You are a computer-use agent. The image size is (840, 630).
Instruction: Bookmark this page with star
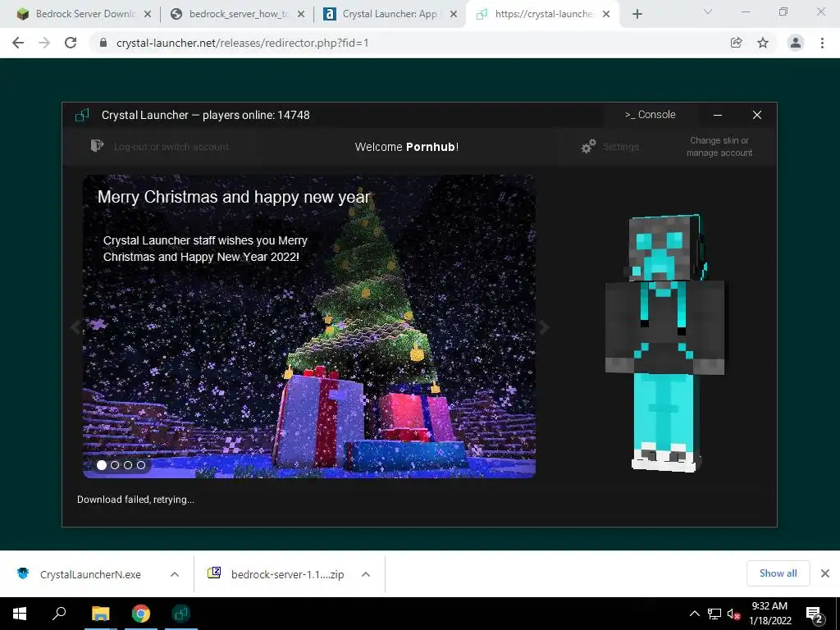click(x=763, y=43)
